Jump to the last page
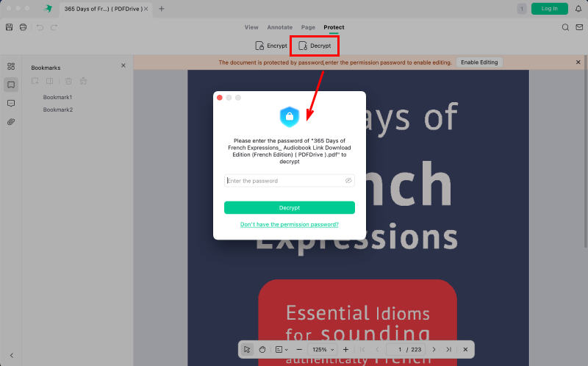The height and width of the screenshot is (366, 588). coord(449,350)
